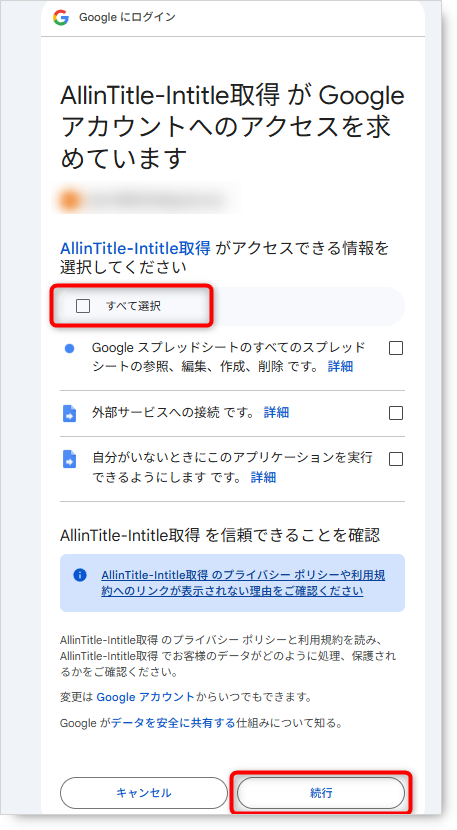Open the データを安全に共有する link
Screen dimensions: 457x830
[x=173, y=723]
